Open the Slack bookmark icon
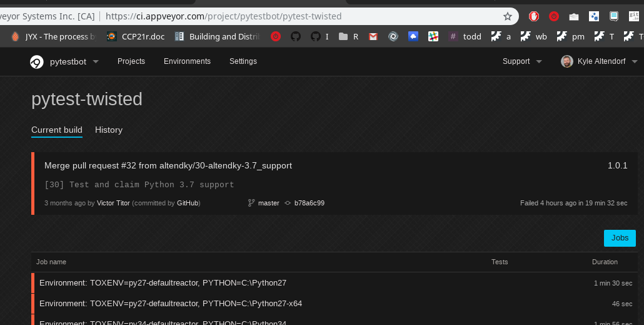The image size is (644, 325). click(x=433, y=36)
